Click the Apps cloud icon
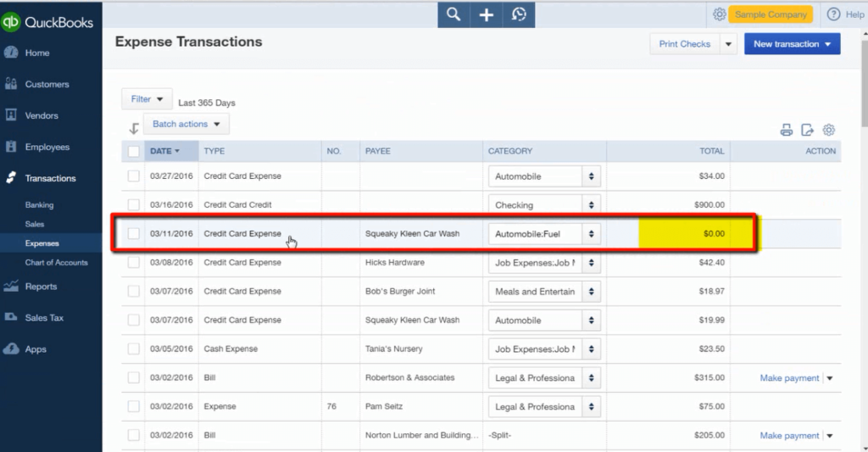Viewport: 868px width, 452px height. point(10,349)
